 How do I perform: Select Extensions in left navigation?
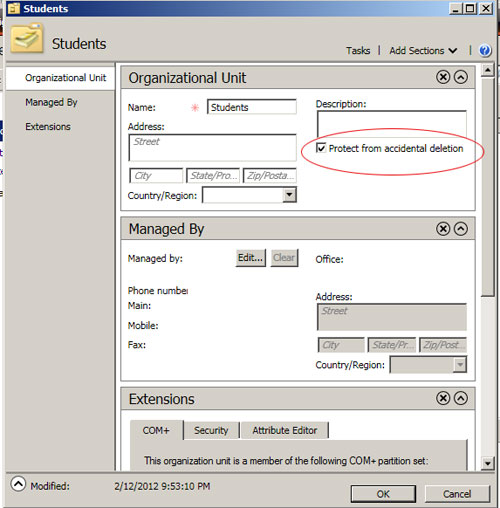[48, 127]
